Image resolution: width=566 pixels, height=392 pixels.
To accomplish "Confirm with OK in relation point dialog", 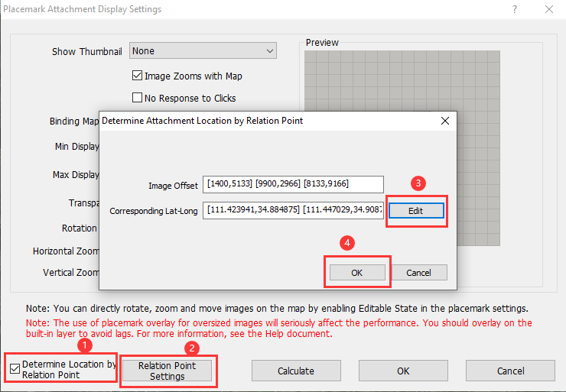I will click(x=357, y=273).
